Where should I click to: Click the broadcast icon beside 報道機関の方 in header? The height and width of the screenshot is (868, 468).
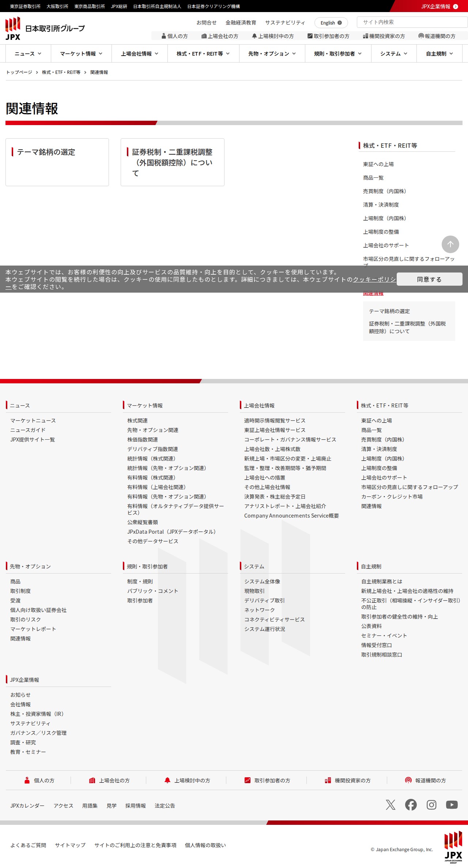tap(421, 36)
